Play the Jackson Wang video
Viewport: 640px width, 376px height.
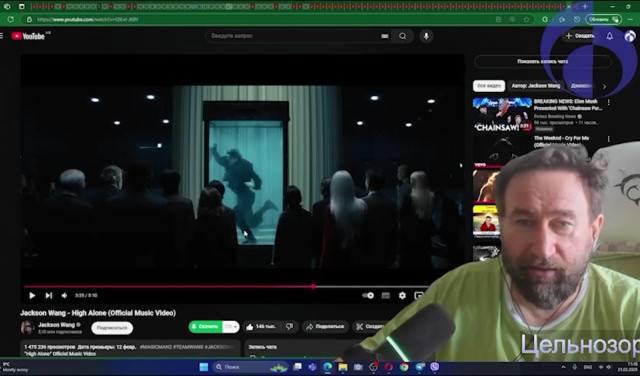tap(32, 296)
